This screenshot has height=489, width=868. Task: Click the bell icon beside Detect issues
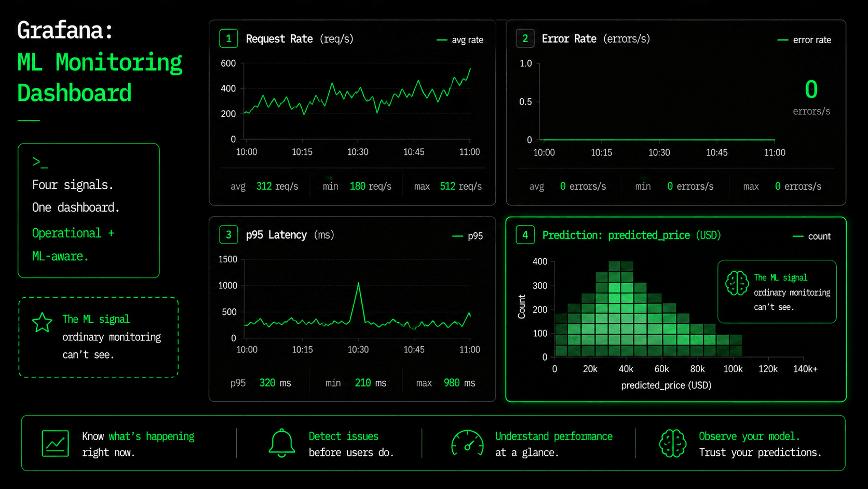tap(281, 443)
